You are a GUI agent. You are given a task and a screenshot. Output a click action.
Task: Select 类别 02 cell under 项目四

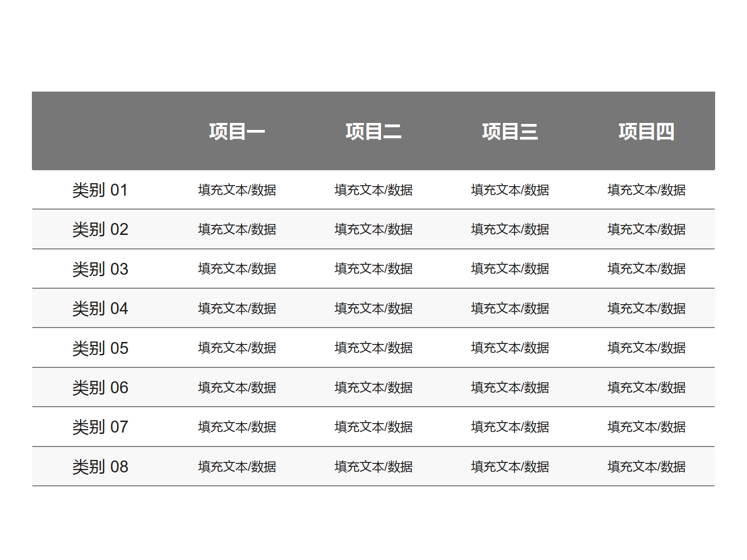646,229
